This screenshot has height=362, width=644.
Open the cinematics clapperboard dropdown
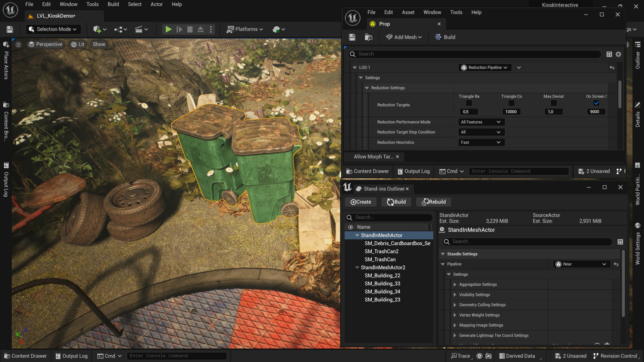(141, 29)
